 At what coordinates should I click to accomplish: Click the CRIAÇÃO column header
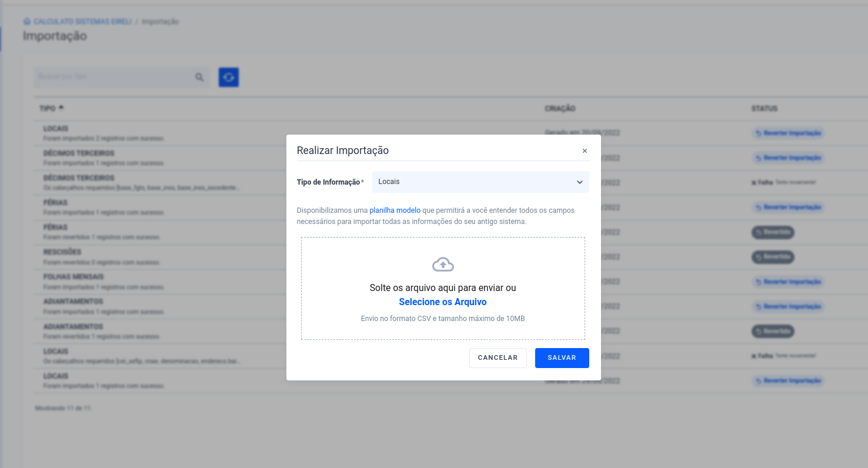560,109
